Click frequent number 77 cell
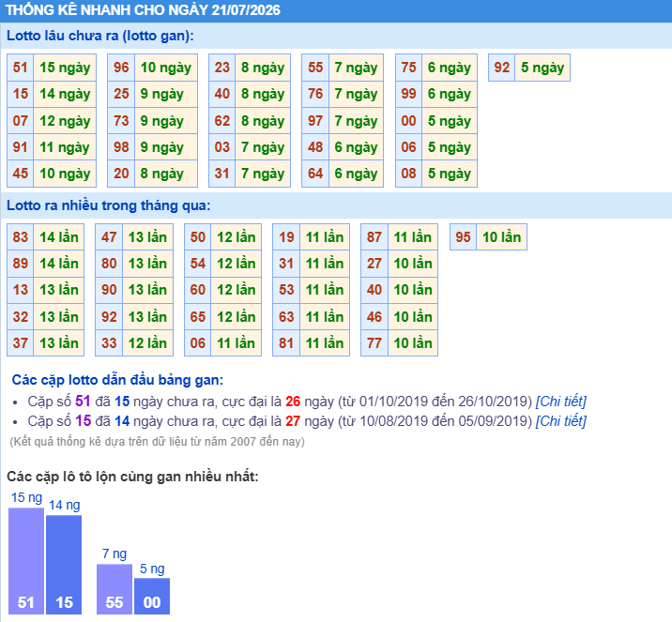This screenshot has width=672, height=622. point(374,342)
